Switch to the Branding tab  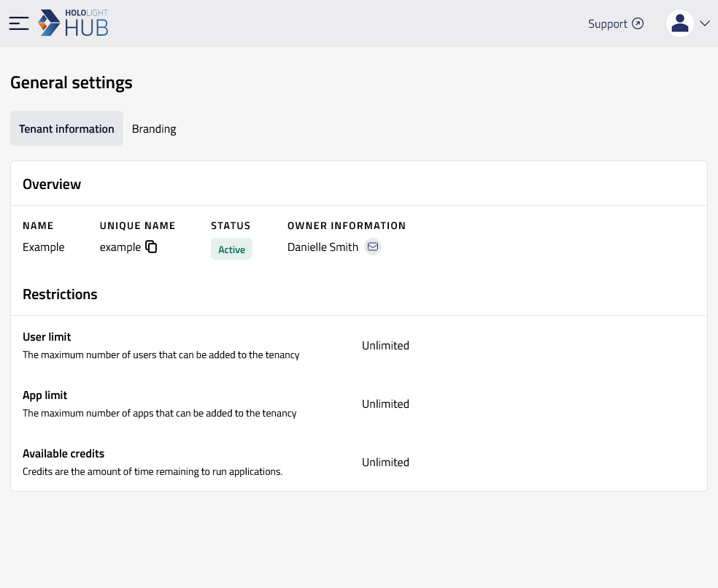point(154,128)
